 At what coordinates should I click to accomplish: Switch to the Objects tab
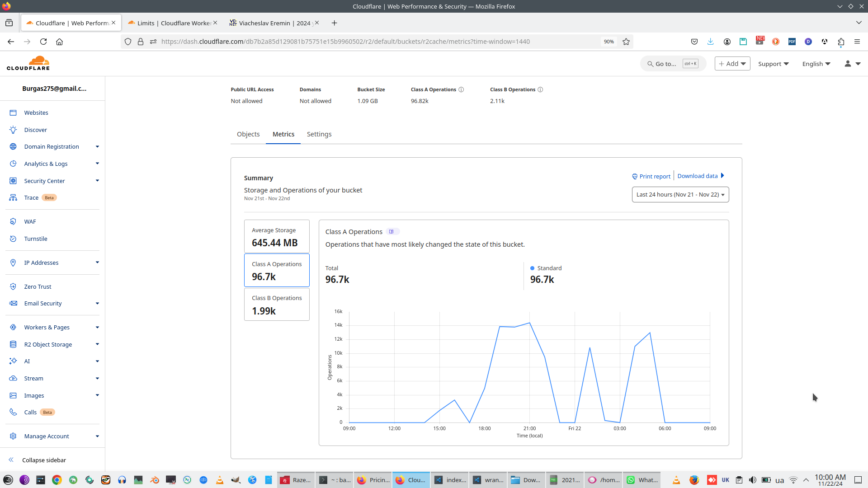248,134
